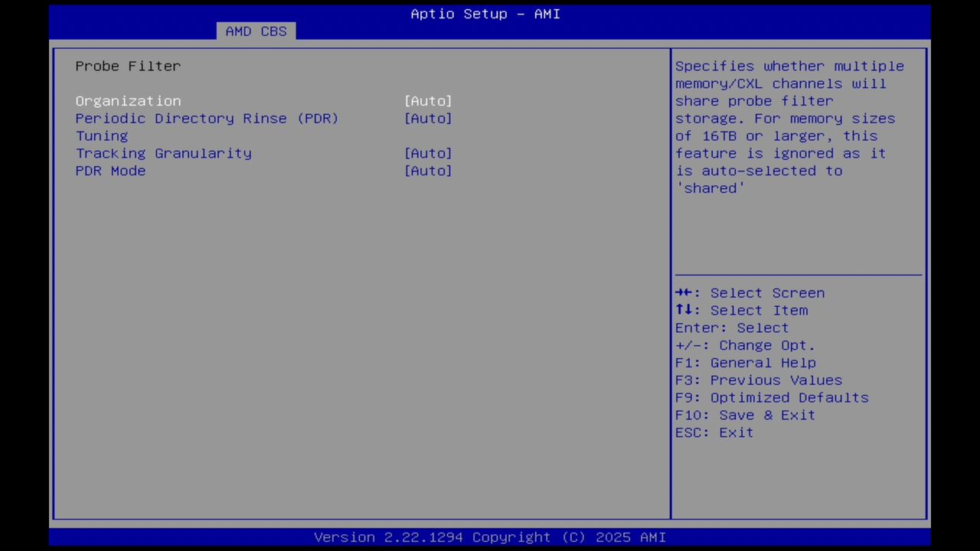Click the Aptio Setup version bar
The width and height of the screenshot is (980, 551).
(490, 536)
